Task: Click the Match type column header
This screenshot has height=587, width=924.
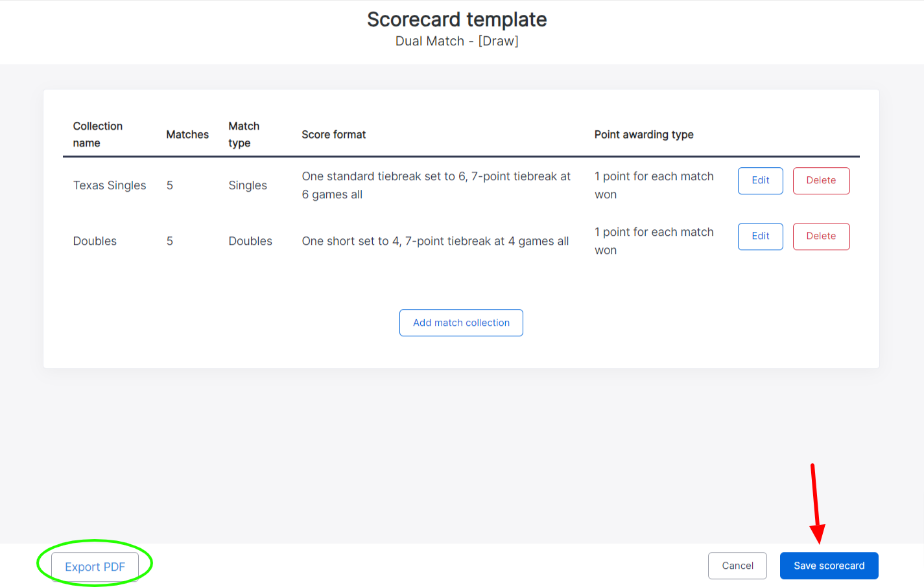Action: [x=244, y=134]
